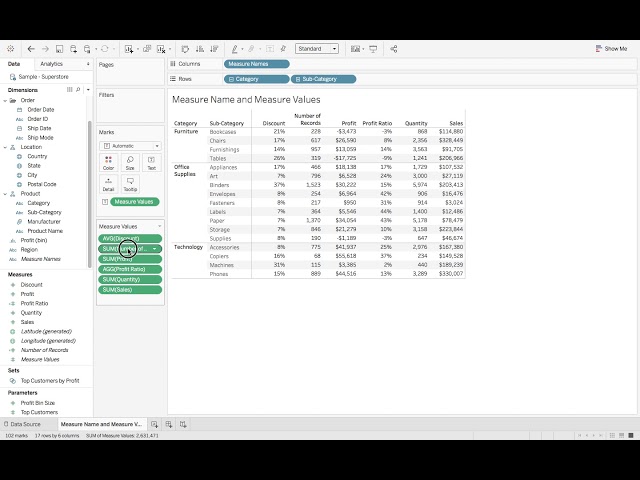Click the Redo forward arrow
This screenshot has height=480, width=640.
(45, 49)
